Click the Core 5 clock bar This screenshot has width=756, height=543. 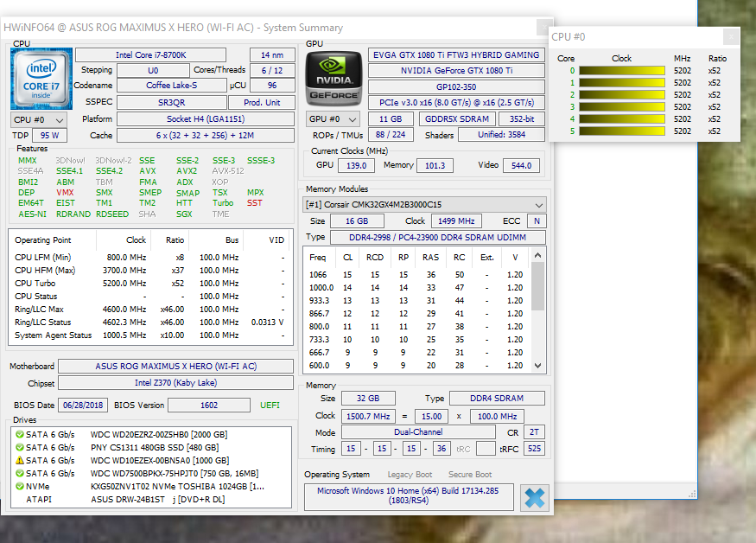[622, 131]
